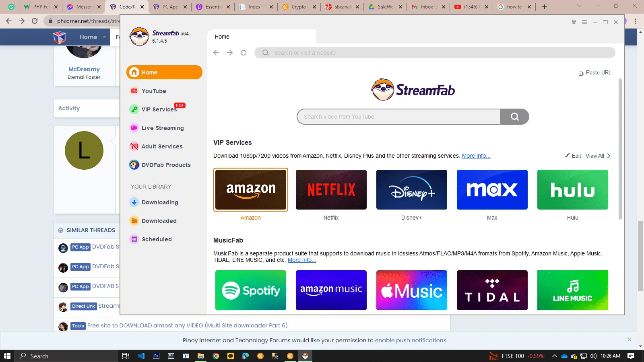Open a new Chrome tab
This screenshot has width=644, height=362.
545,7
